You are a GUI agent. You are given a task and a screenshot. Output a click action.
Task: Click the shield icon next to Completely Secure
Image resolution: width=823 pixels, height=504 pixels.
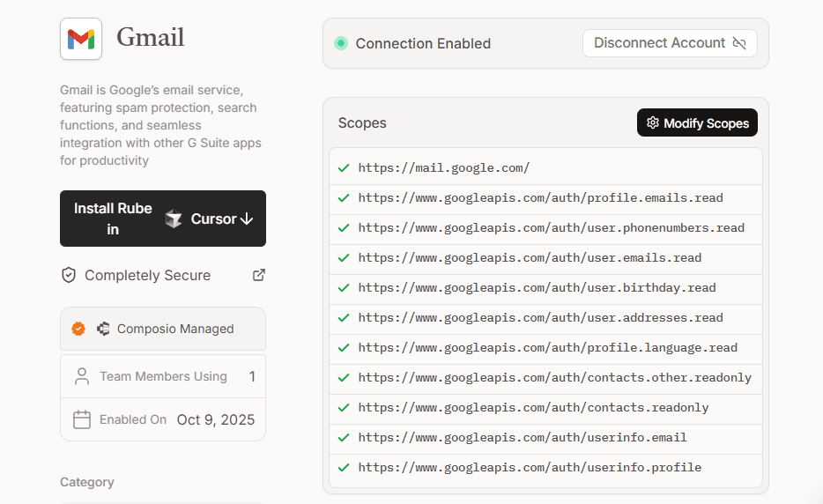[69, 275]
